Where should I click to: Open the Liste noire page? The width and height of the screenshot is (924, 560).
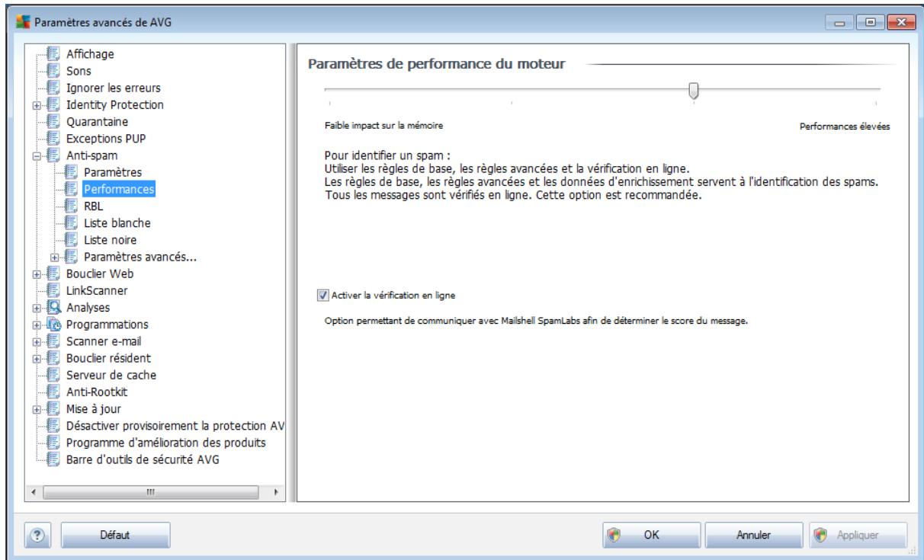coord(112,239)
